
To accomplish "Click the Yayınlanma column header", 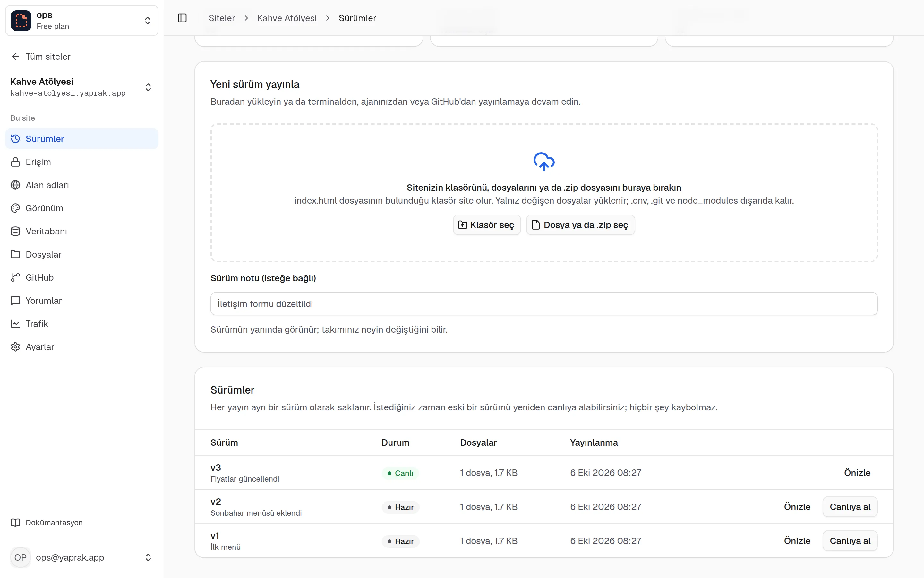I will 594,442.
